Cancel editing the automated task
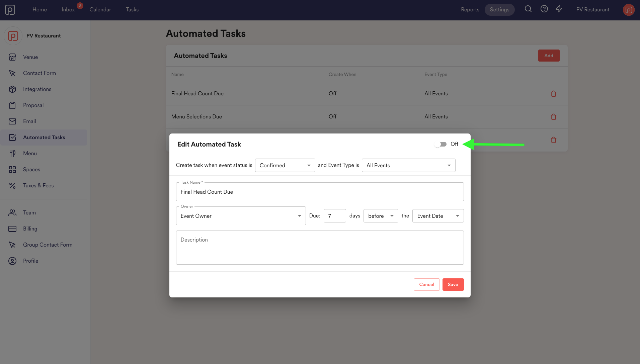The image size is (640, 364). [x=426, y=284]
